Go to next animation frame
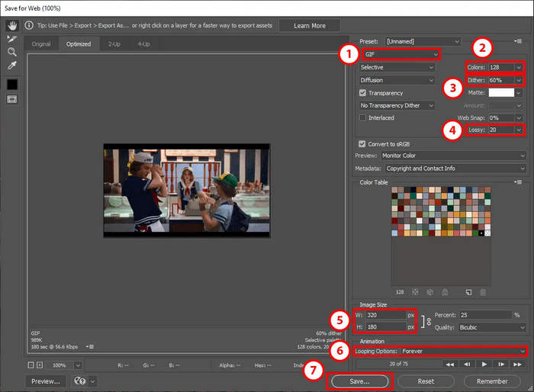The height and width of the screenshot is (392, 534). tap(501, 364)
